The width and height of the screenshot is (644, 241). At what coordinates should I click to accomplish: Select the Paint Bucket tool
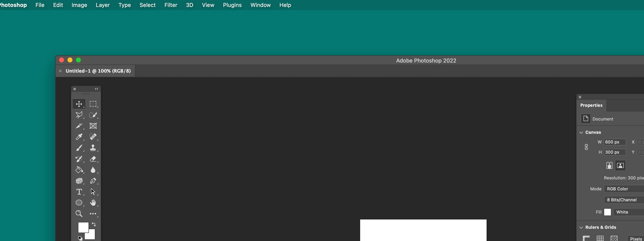coord(79,170)
